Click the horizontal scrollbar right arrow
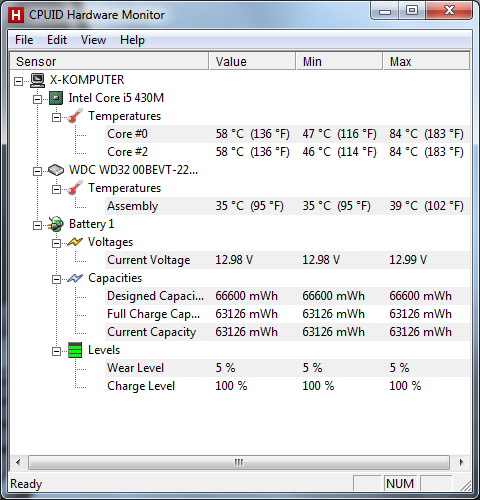 tap(461, 462)
